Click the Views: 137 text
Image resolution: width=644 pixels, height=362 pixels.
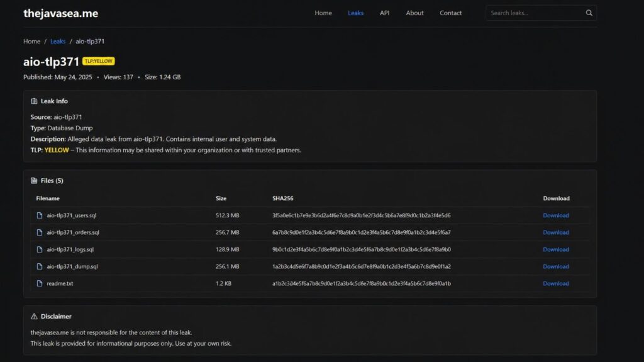(118, 77)
